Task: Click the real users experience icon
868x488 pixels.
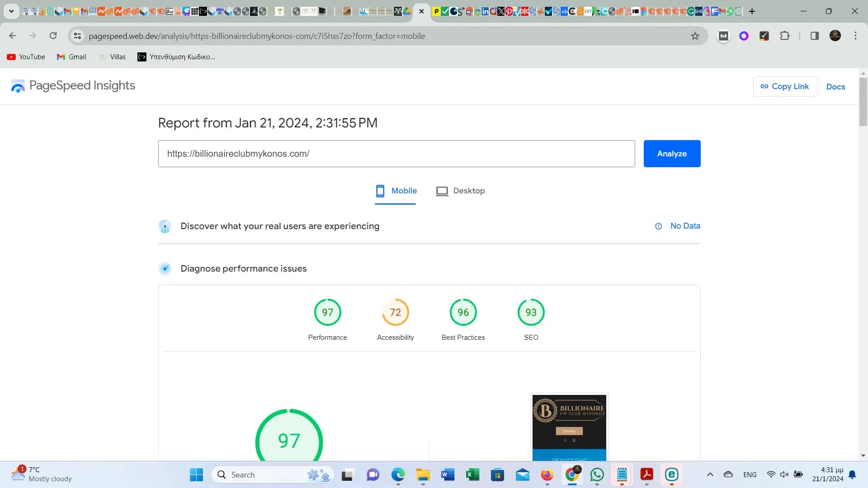Action: coord(165,226)
